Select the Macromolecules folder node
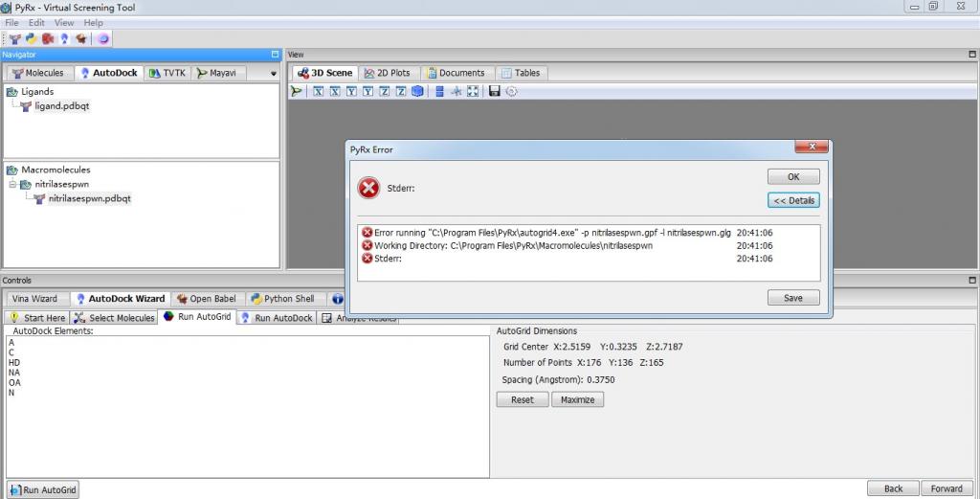The height and width of the screenshot is (499, 980). pyautogui.click(x=56, y=170)
